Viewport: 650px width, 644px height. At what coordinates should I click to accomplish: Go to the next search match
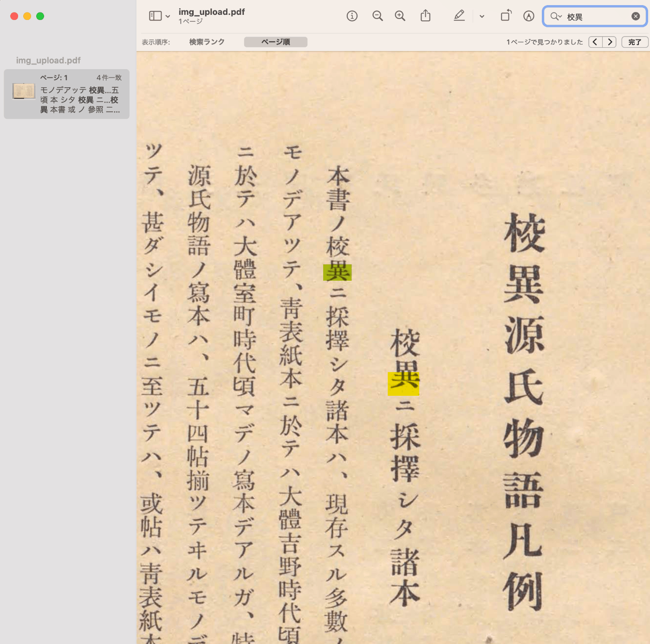(610, 42)
